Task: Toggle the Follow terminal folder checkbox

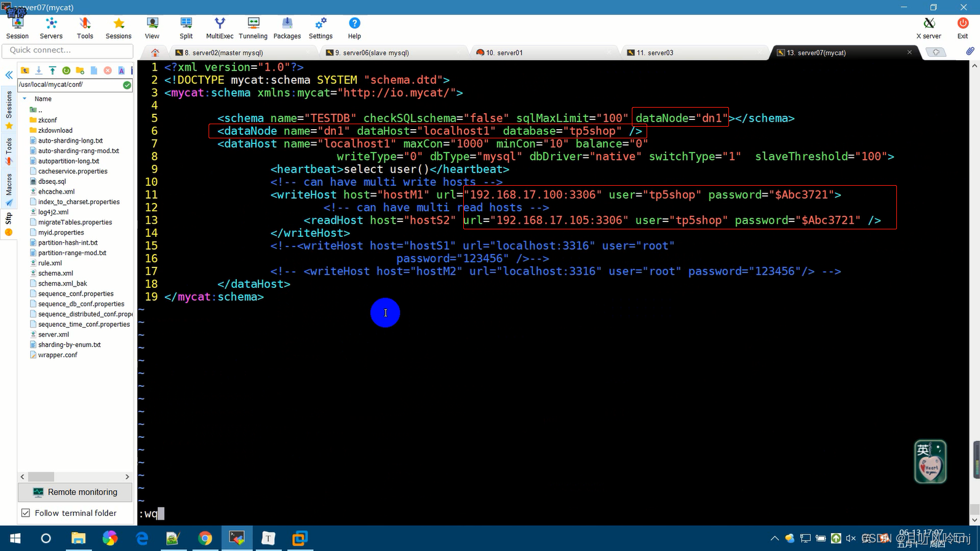Action: pyautogui.click(x=26, y=513)
